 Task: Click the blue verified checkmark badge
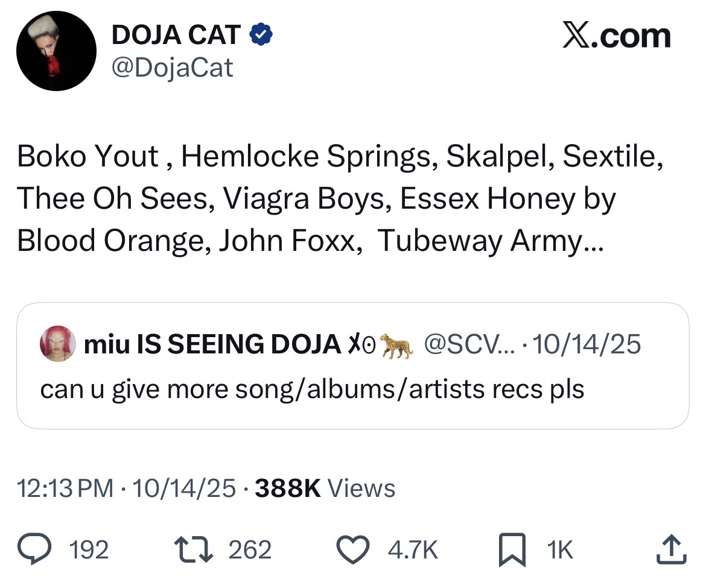261,36
